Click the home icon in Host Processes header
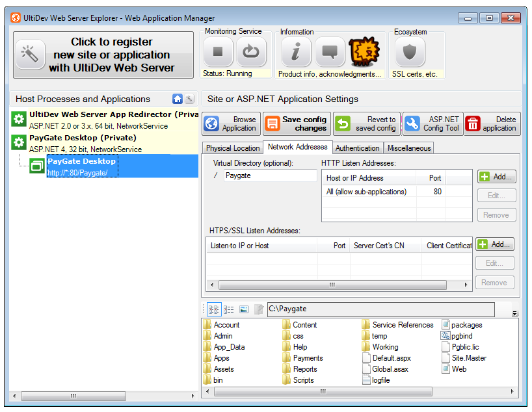532x412 pixels. tap(178, 99)
